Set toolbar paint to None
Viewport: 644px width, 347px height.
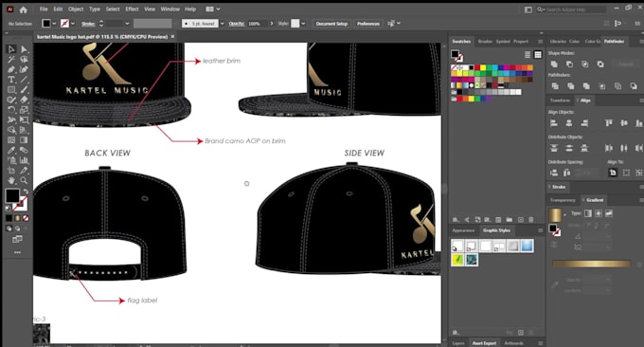(26, 218)
